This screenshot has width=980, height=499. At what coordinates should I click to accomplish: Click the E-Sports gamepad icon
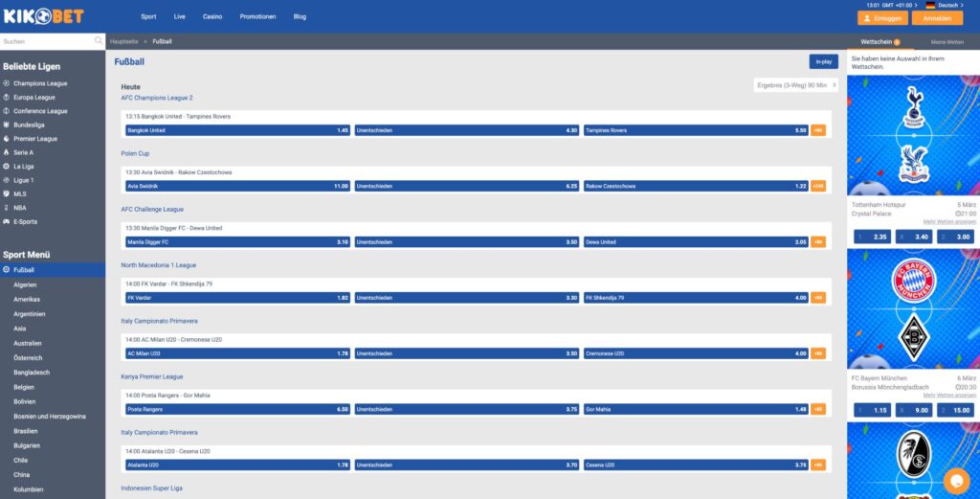tap(7, 221)
